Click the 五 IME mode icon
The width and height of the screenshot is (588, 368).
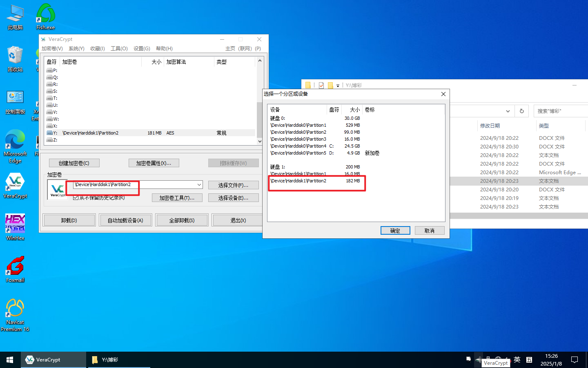click(529, 360)
